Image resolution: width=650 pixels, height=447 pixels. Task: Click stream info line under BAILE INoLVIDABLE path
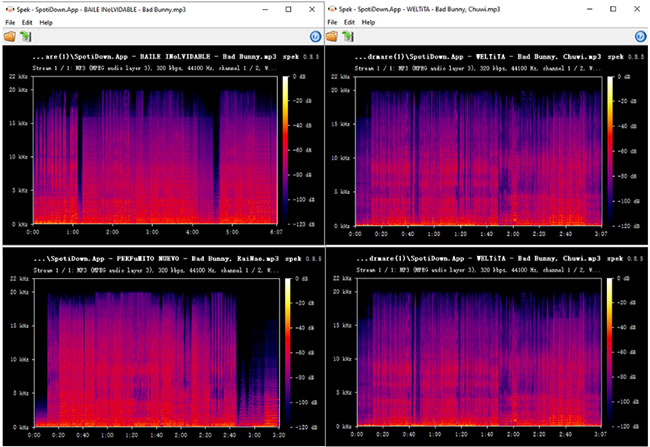coord(155,68)
